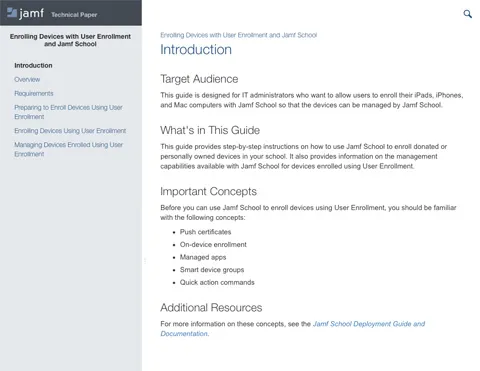Click the breadcrumb link above Introduction

tap(239, 35)
